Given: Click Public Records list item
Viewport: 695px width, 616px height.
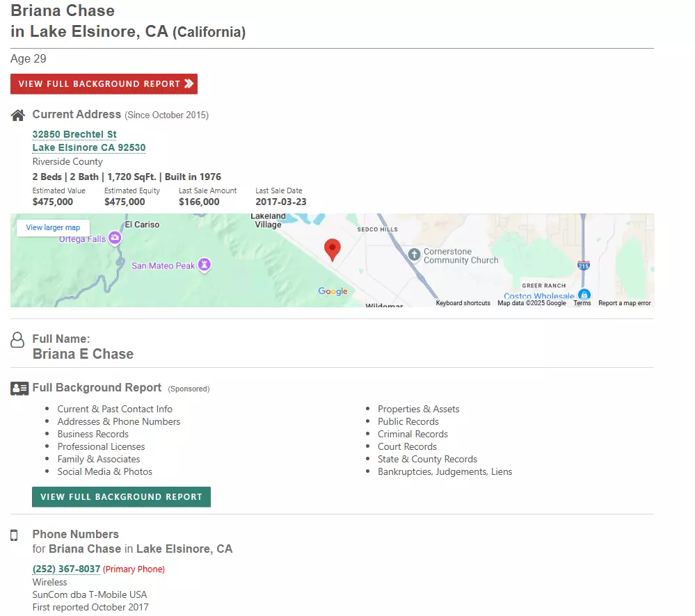Looking at the screenshot, I should click(408, 421).
